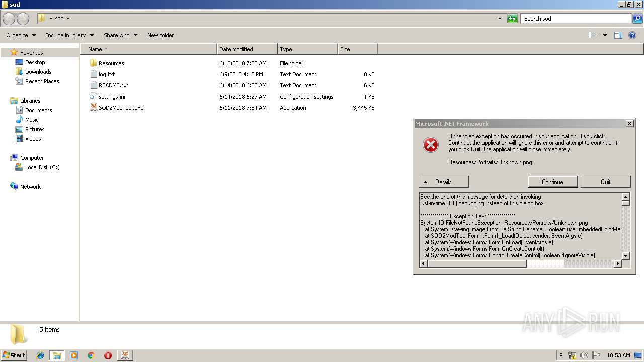Collapse the Details section in error dialog
This screenshot has height=362, width=644.
click(444, 182)
